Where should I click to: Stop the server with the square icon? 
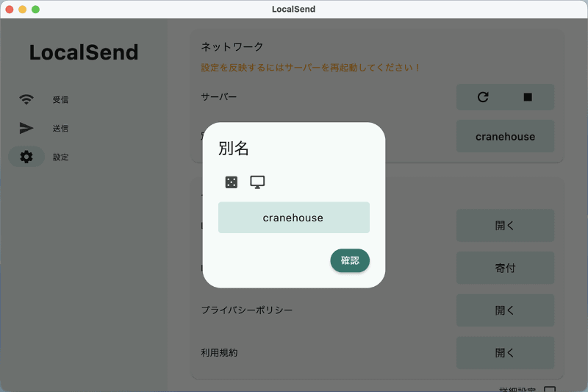point(528,97)
